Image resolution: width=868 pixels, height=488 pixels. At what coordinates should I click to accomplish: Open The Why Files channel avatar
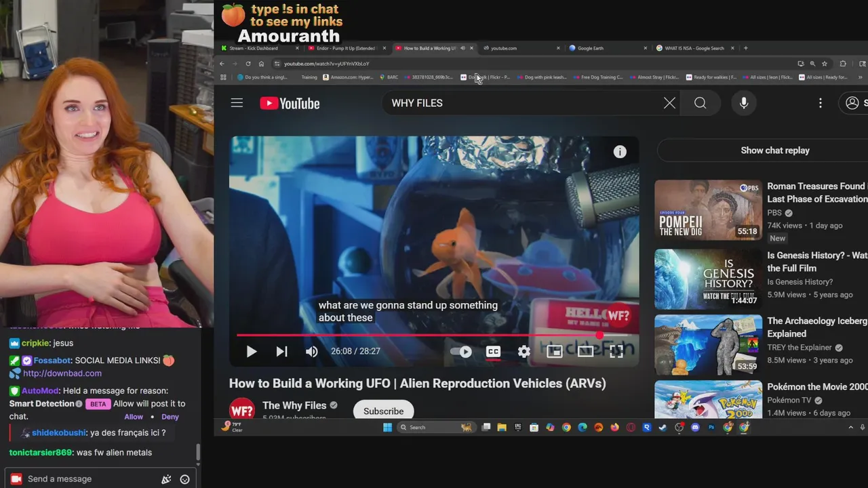[x=241, y=409]
